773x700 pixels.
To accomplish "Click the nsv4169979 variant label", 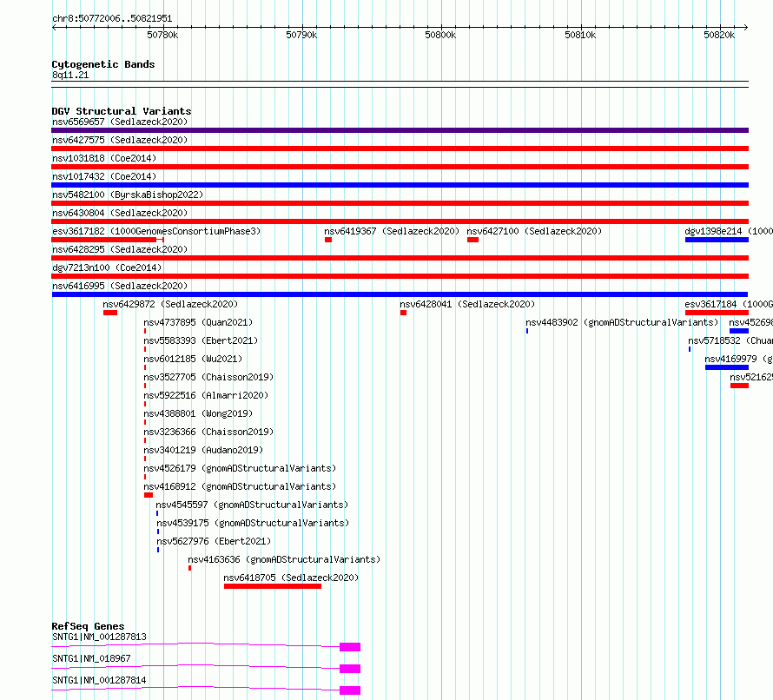I will pyautogui.click(x=738, y=359).
